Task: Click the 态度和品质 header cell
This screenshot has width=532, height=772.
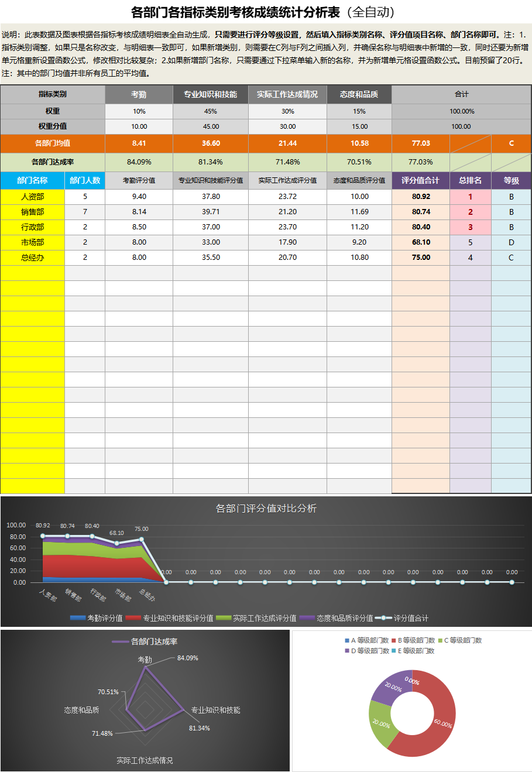Action: tap(359, 94)
